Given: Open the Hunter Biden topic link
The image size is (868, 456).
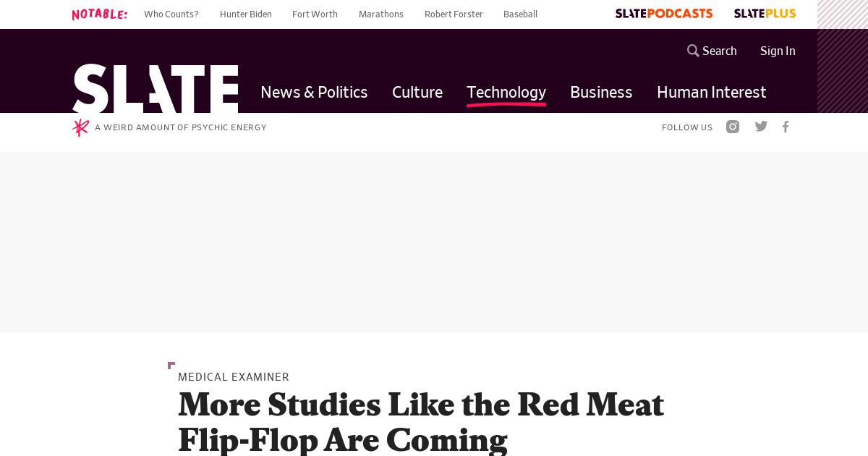Looking at the screenshot, I should click(x=246, y=14).
